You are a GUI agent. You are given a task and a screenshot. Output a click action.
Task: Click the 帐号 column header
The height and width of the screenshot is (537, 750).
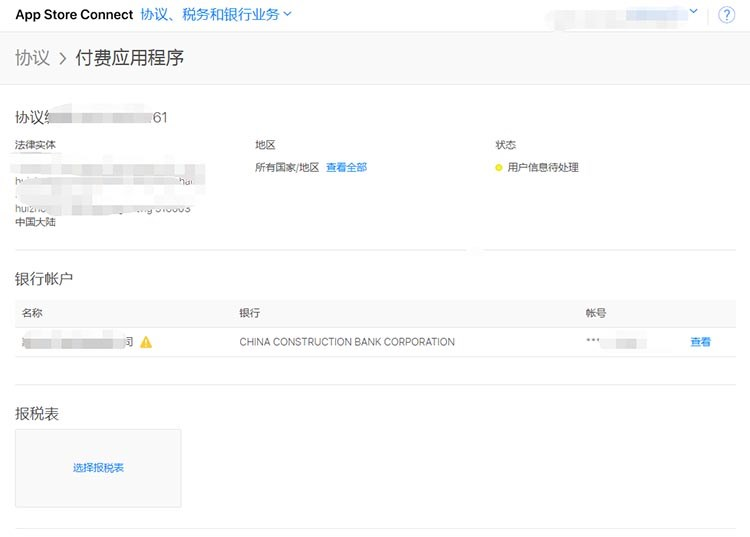596,313
